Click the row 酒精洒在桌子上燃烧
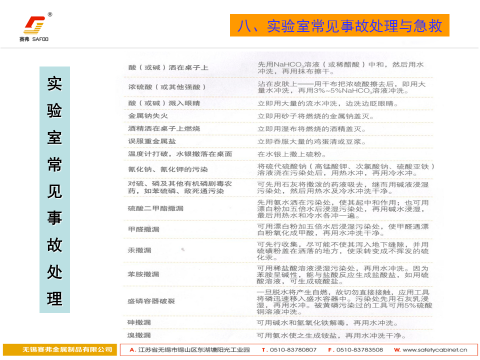This screenshot has width=480, height=360. click(x=278, y=129)
